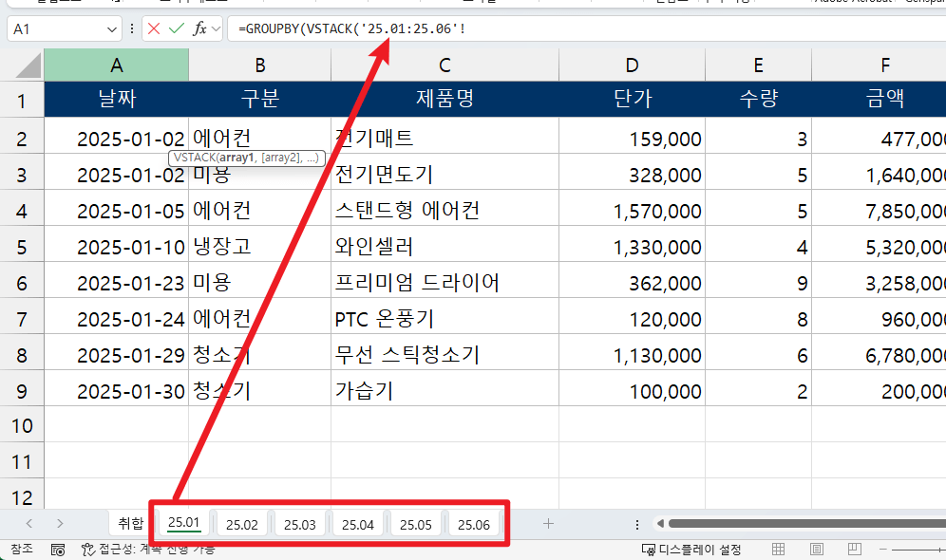946x560 pixels.
Task: Open the 25.02 sheet tab
Action: pyautogui.click(x=242, y=525)
